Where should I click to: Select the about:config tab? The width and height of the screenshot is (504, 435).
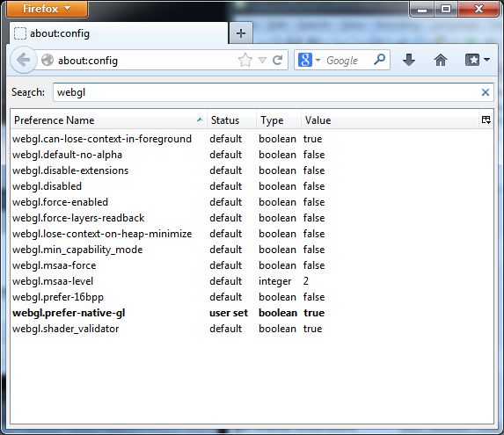[119, 33]
